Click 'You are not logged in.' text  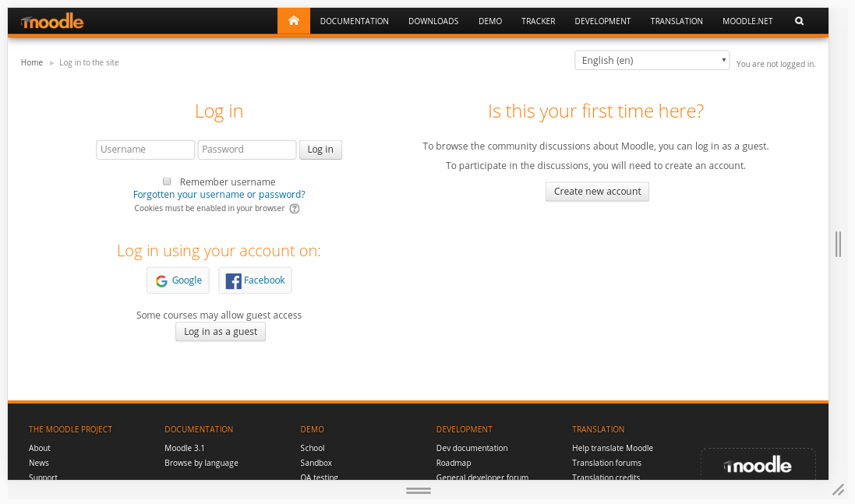(776, 65)
